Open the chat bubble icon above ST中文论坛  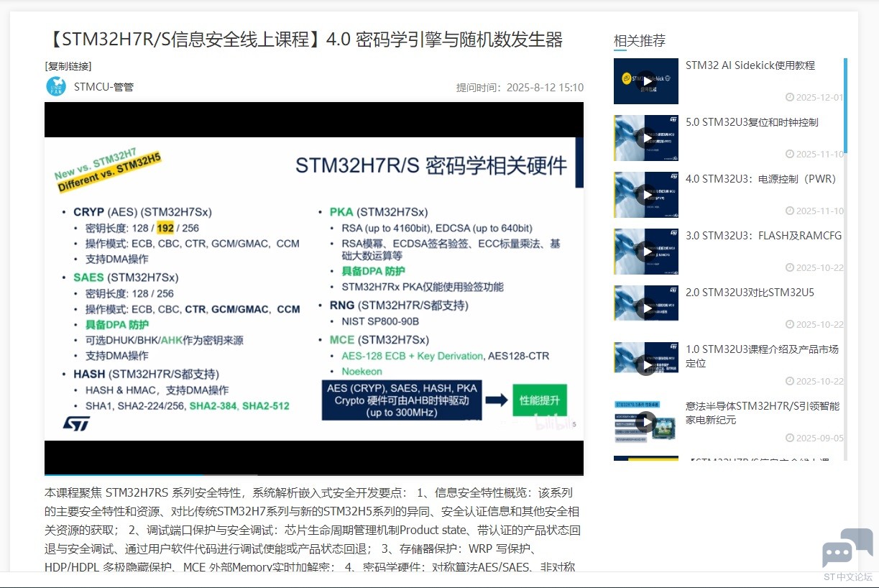tap(847, 548)
